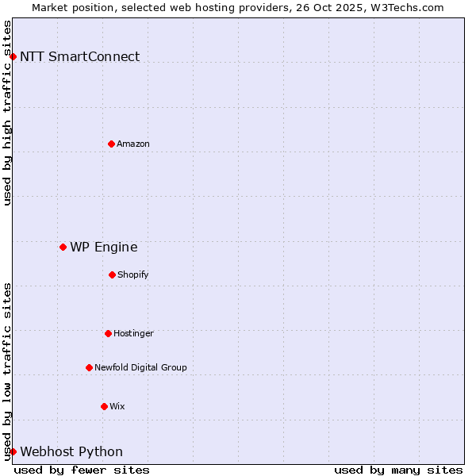476x476 pixels.
Task: Click the Wix text label
Action: (x=117, y=406)
